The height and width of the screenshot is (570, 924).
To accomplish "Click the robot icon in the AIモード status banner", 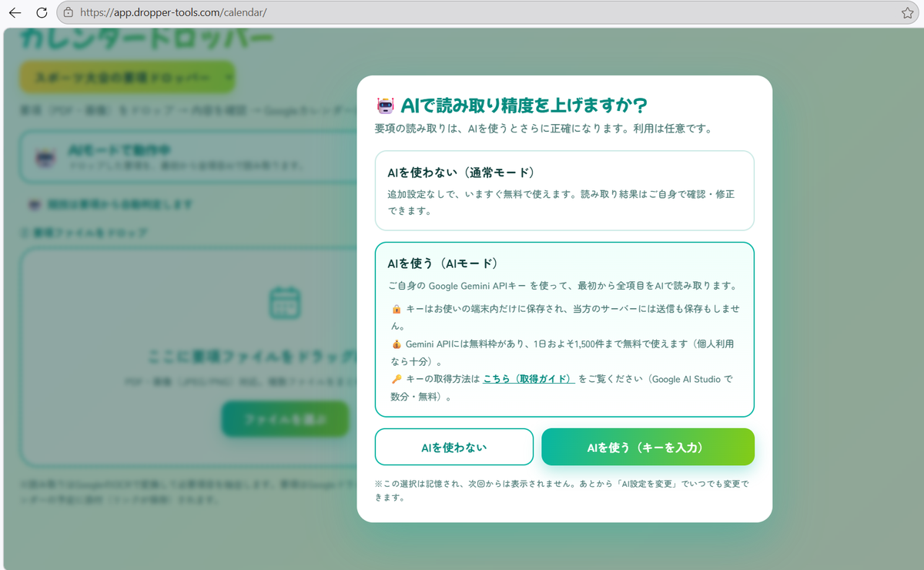I will 45,158.
